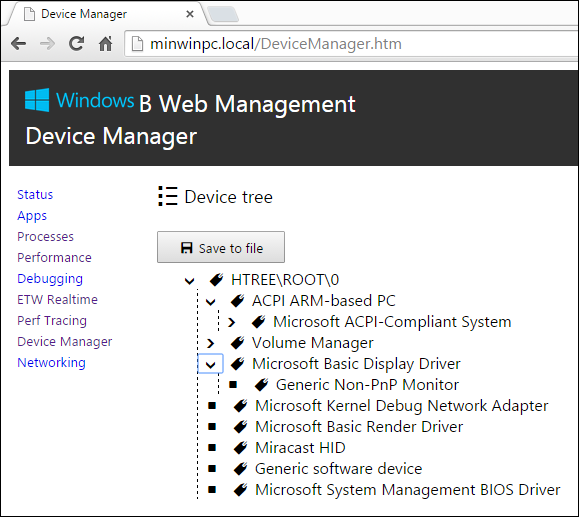579x517 pixels.
Task: Click the Save to file button
Action: (221, 247)
